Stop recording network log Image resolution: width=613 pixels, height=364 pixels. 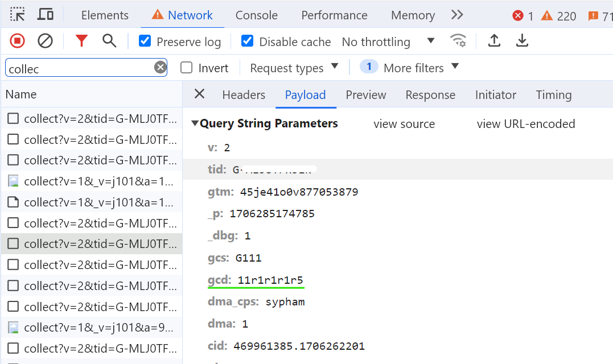pos(18,41)
